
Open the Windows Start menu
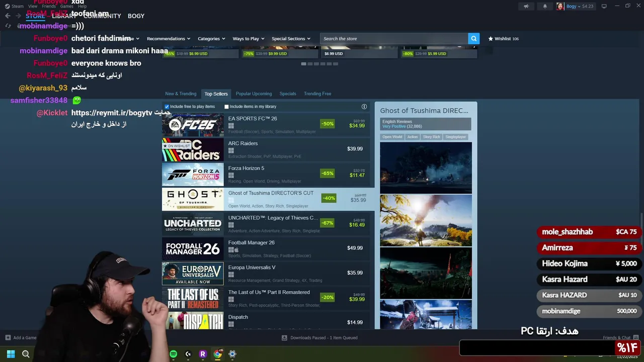pyautogui.click(x=11, y=354)
